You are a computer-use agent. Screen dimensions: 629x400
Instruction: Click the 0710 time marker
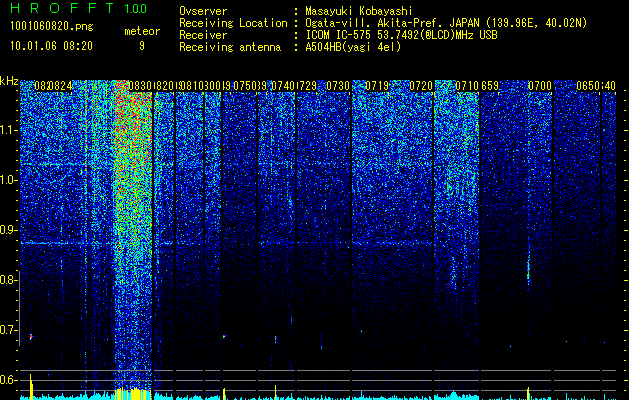467,86
